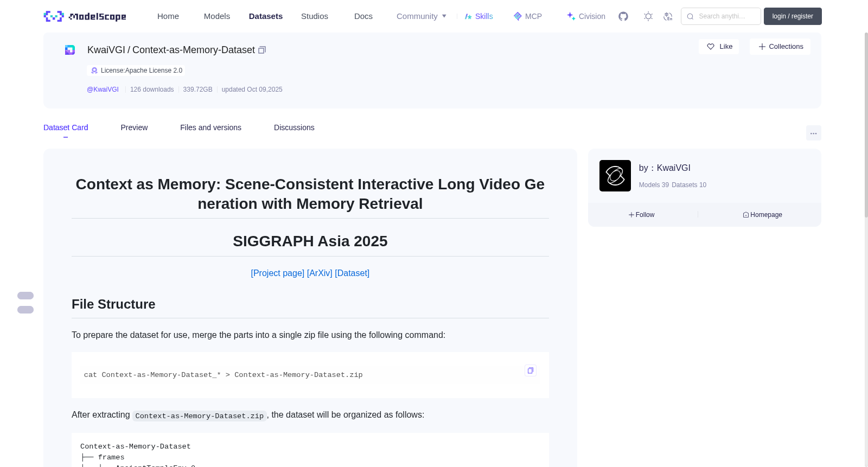Go to the Home menu item

(x=168, y=16)
